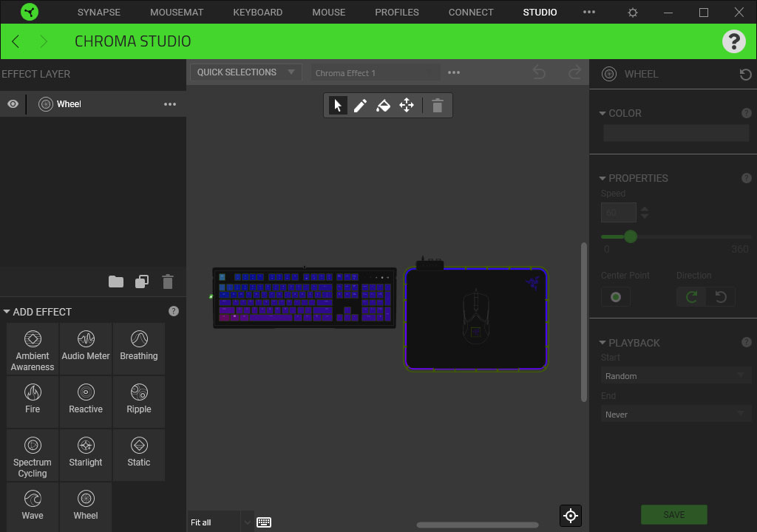Duplicate the selected effect layer
This screenshot has width=757, height=532.
pyautogui.click(x=142, y=282)
